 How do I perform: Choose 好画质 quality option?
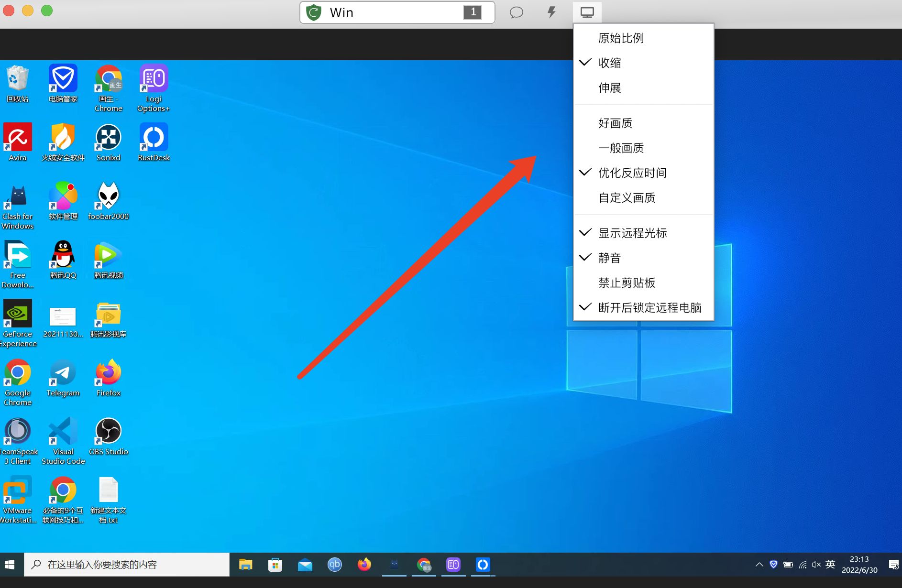click(x=615, y=123)
